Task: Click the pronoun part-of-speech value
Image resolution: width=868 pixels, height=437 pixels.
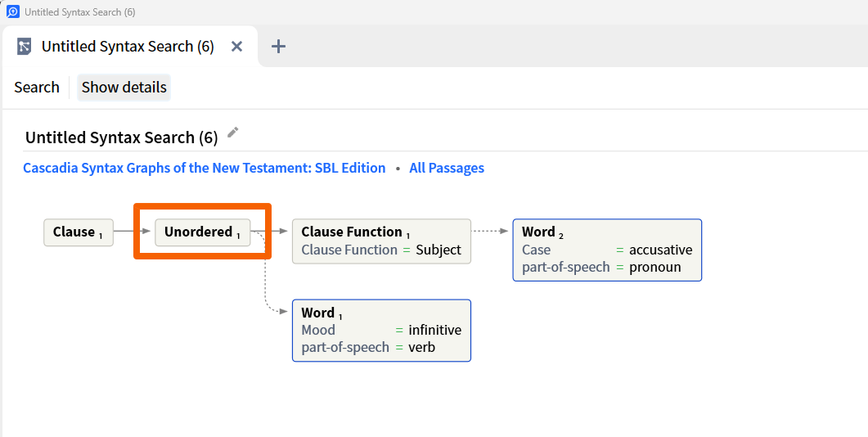Action: (x=654, y=267)
